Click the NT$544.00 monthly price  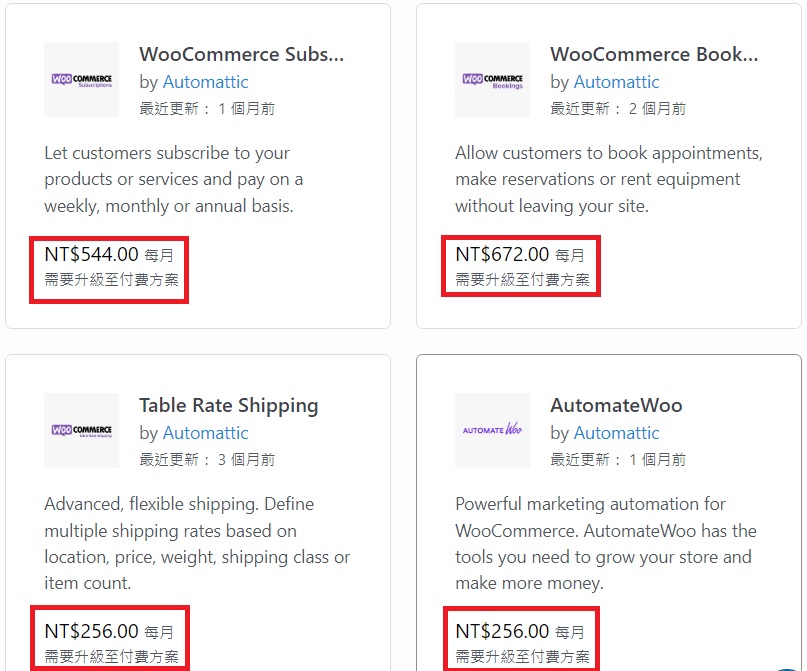coord(109,255)
